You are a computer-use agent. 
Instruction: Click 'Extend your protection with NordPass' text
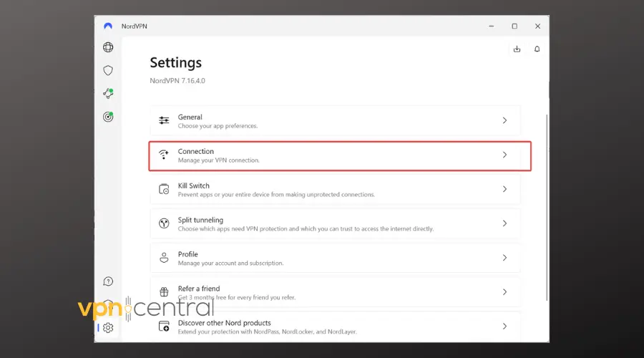click(x=268, y=332)
